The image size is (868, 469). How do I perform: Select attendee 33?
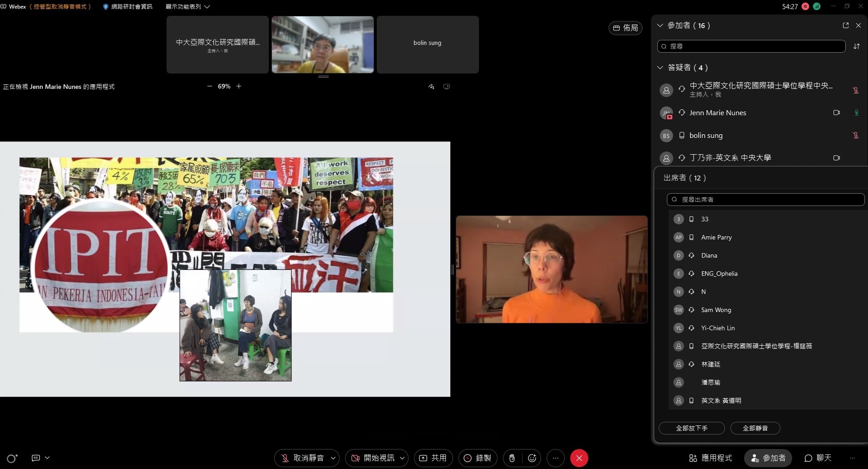(767, 219)
